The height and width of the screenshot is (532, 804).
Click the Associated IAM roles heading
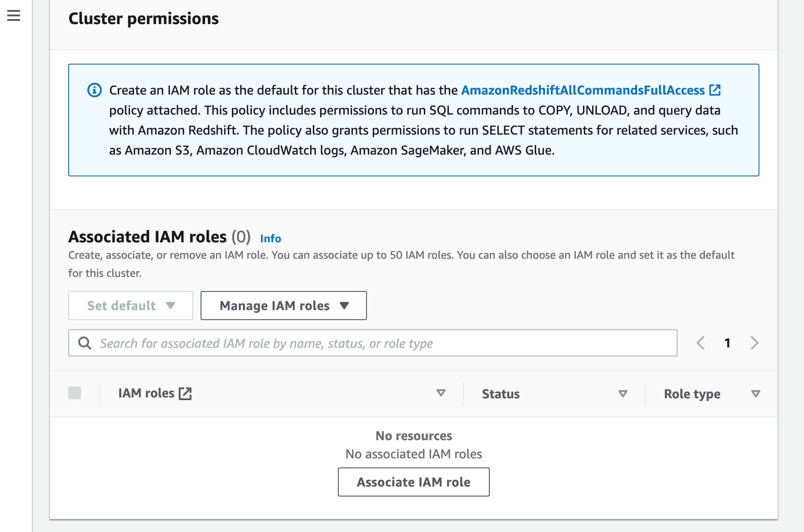pos(147,237)
